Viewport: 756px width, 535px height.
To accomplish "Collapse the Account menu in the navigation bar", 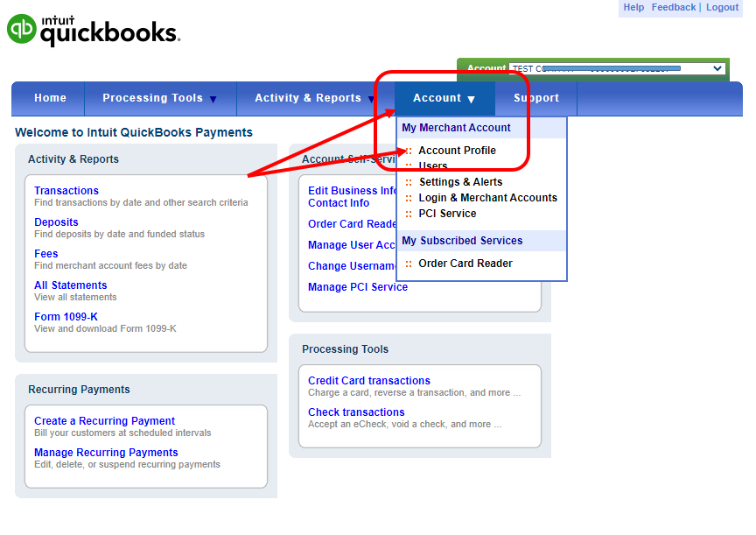I will click(444, 98).
